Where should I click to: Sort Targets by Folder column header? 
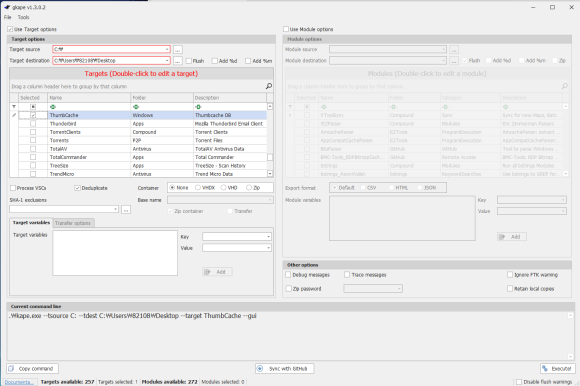pos(162,98)
